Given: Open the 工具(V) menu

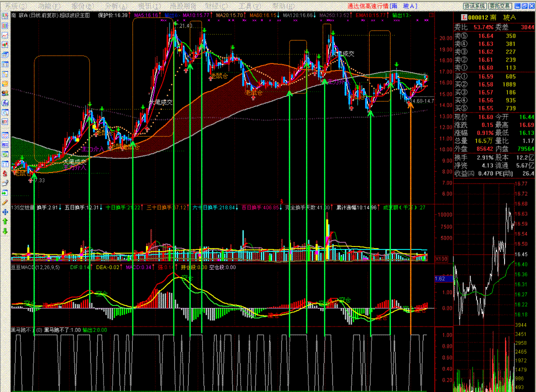Looking at the screenshot, I should point(250,6).
